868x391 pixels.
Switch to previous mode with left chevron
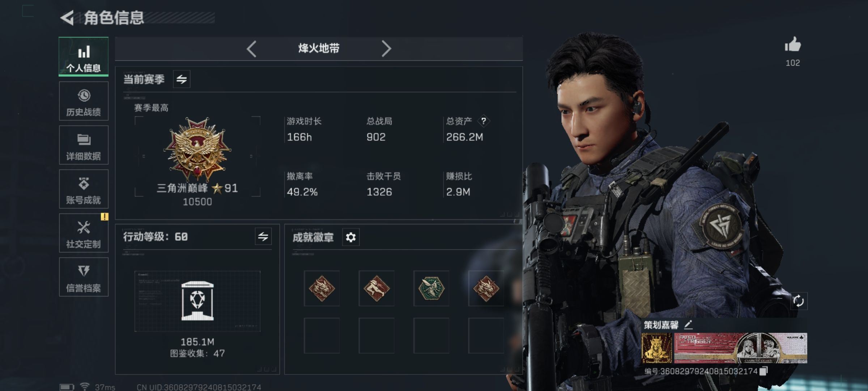pos(251,49)
